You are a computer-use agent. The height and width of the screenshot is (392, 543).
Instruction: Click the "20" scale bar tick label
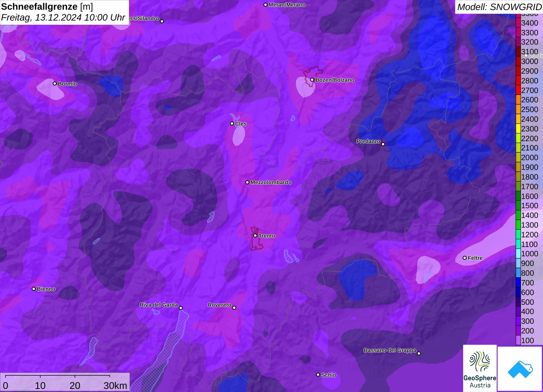point(75,385)
